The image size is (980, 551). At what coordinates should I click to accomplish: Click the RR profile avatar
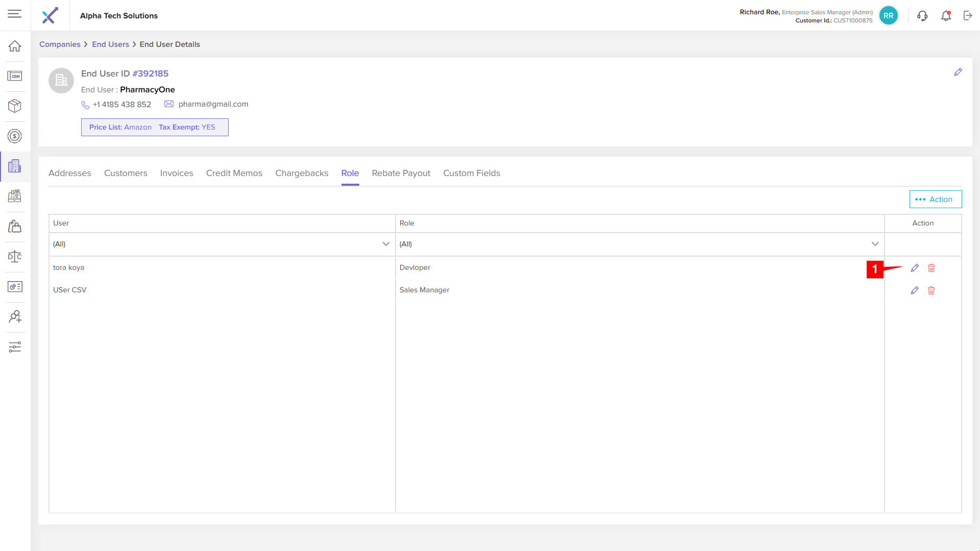tap(888, 16)
